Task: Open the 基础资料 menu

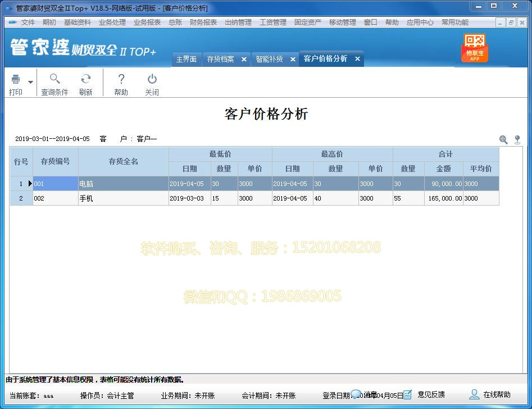Action: (x=76, y=22)
